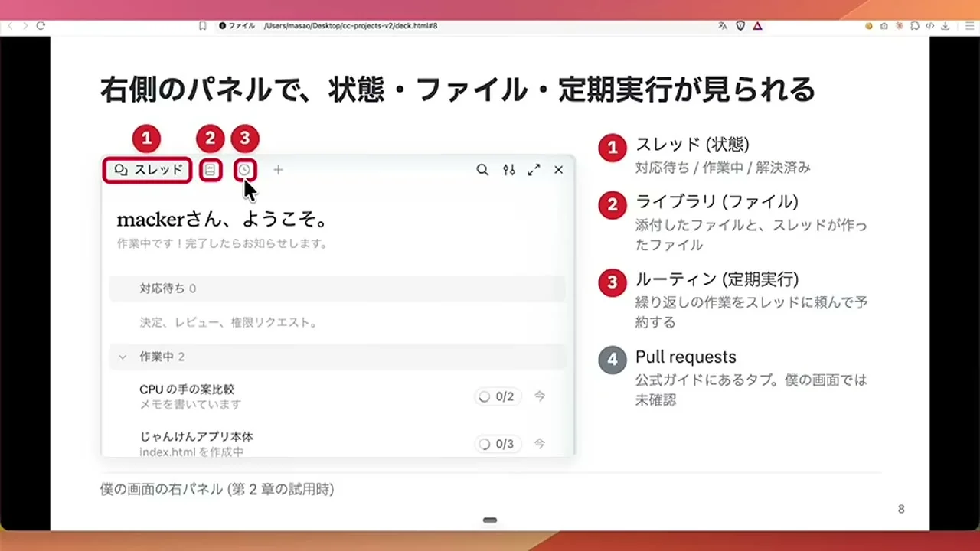Click 今 timestamp in the CPU の手の案比較 row
Viewport: 980px width, 551px height.
(540, 396)
